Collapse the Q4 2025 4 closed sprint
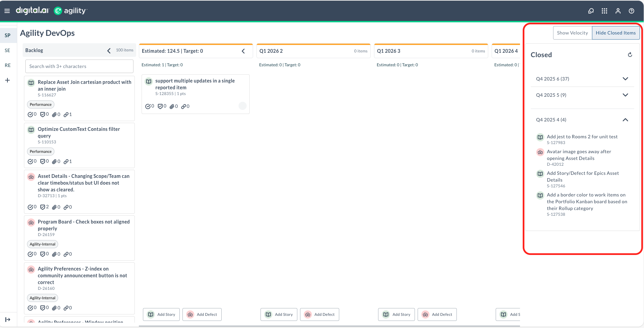The image size is (644, 328). click(x=625, y=120)
